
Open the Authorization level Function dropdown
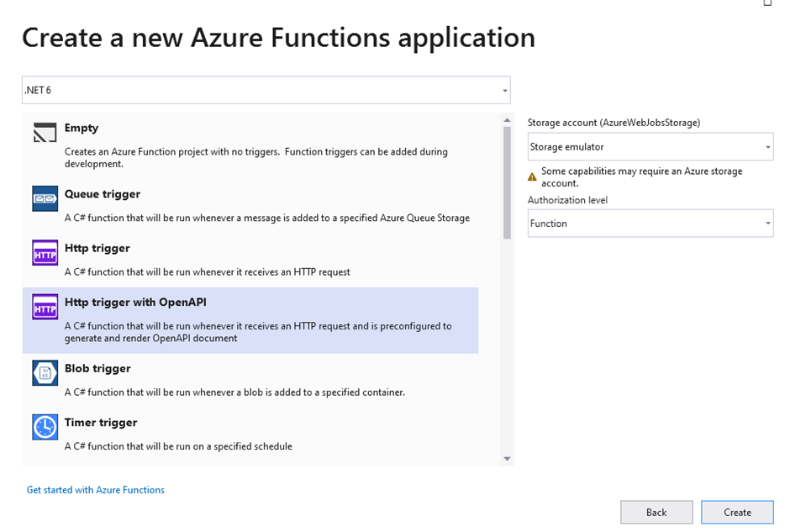point(650,224)
